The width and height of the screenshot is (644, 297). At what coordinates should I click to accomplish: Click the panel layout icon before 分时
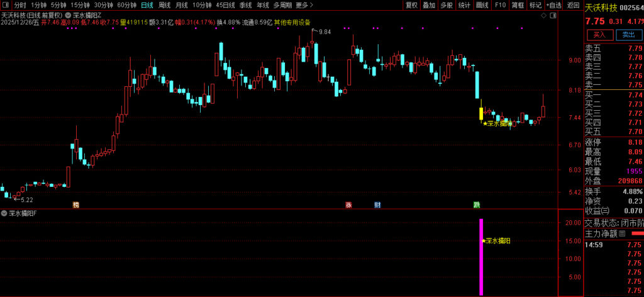6,4
